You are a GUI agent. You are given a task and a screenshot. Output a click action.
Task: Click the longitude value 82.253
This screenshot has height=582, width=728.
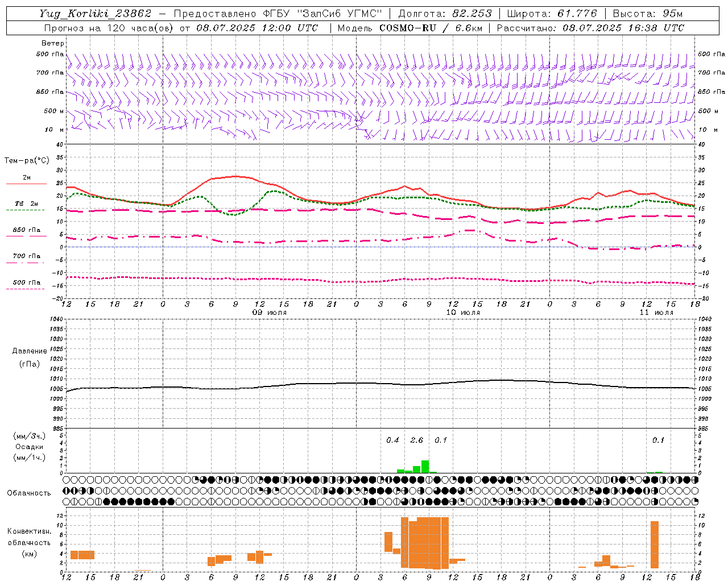472,14
